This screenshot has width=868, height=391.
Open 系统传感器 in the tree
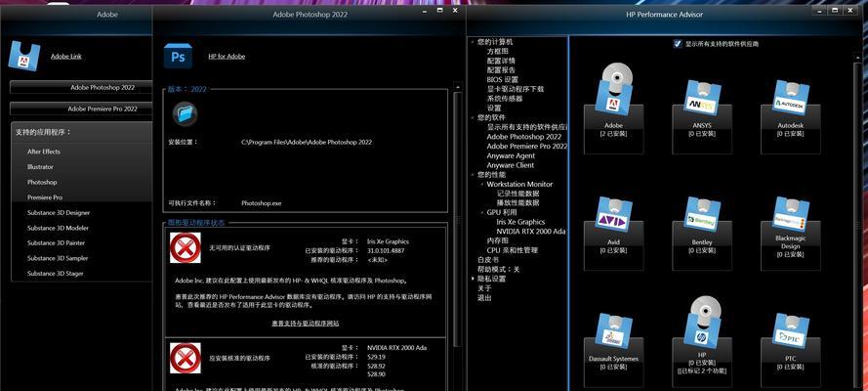tap(505, 99)
